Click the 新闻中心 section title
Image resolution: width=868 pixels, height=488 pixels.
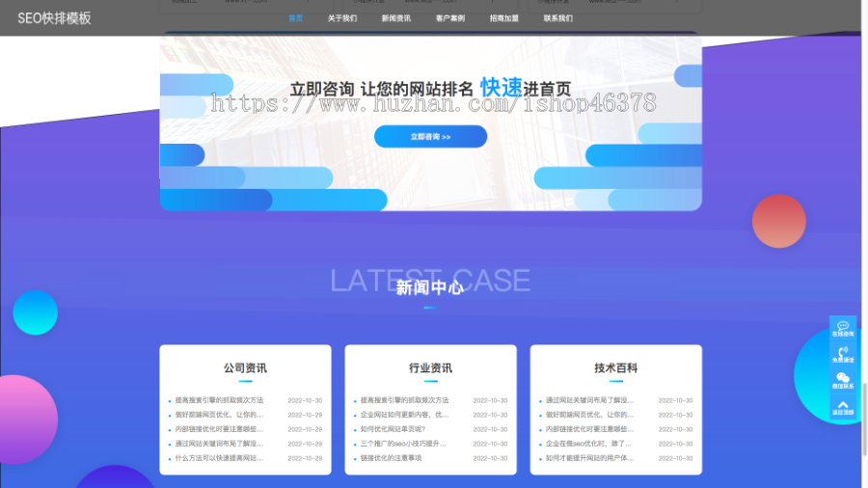click(x=430, y=287)
